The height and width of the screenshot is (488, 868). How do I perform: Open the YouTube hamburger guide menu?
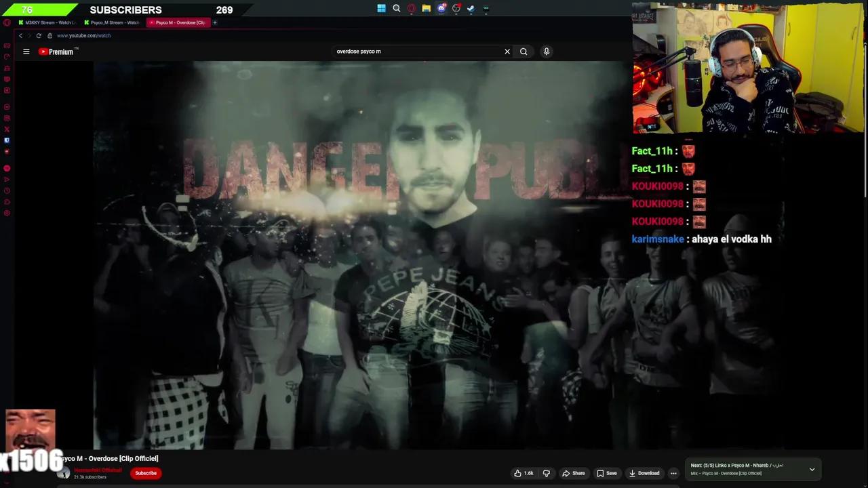pos(26,52)
